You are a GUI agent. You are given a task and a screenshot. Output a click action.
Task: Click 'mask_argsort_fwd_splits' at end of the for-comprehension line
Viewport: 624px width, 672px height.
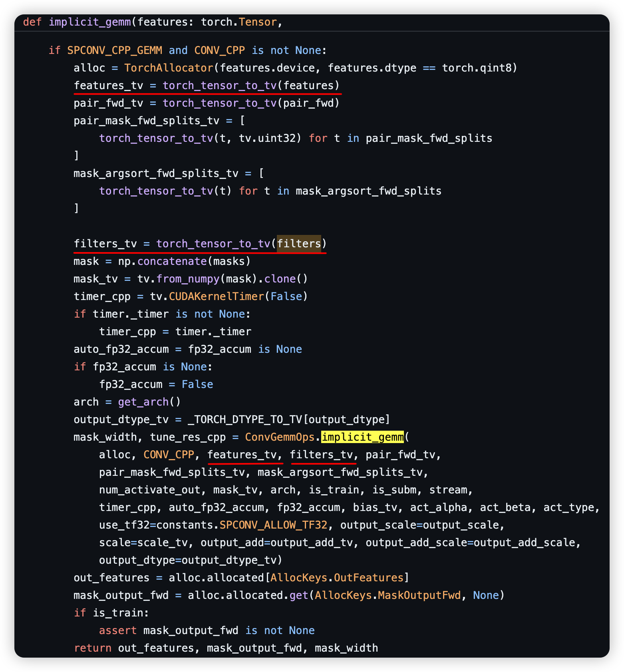point(369,191)
